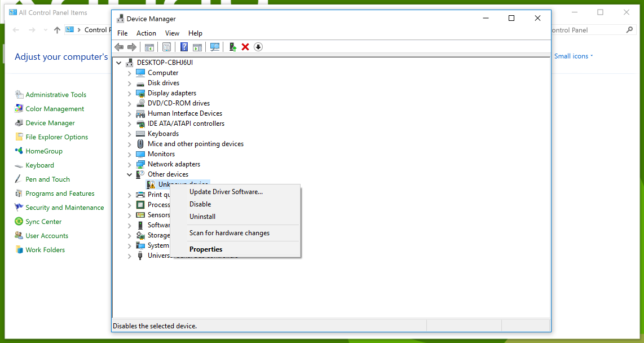Viewport: 644px width, 343px height.
Task: Choose Properties from the context menu
Action: click(x=235, y=249)
